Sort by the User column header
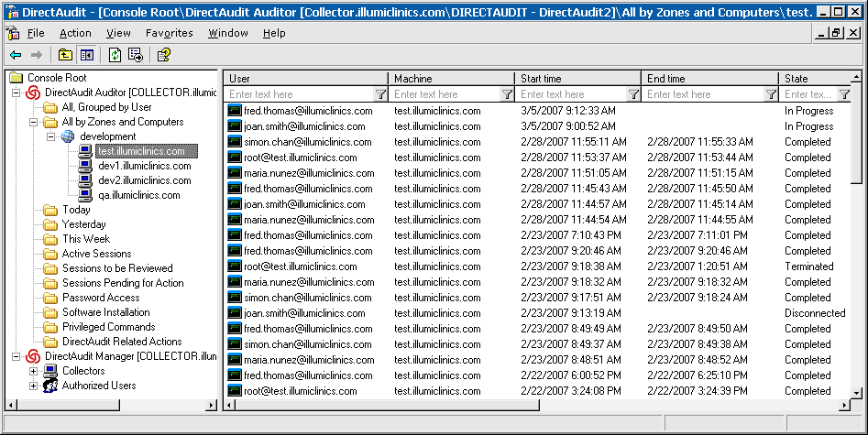 (306, 78)
